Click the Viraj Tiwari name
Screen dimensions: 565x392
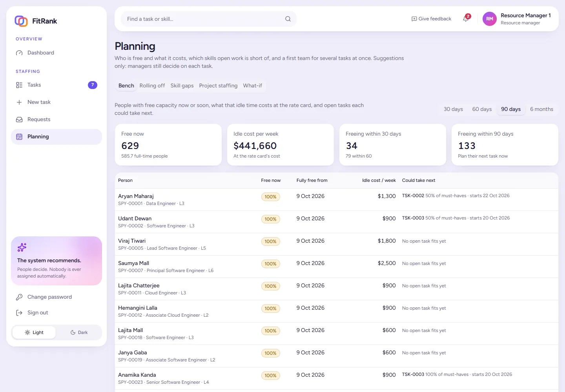[132, 241]
